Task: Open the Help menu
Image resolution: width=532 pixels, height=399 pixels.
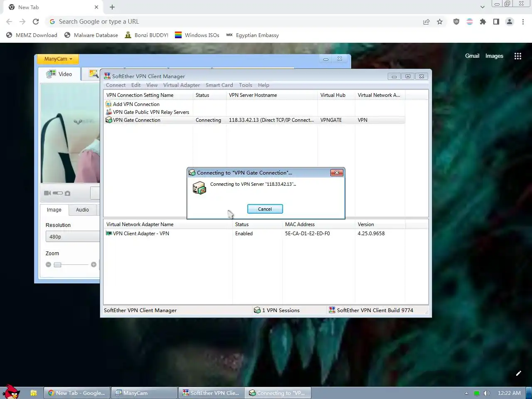Action: point(264,85)
